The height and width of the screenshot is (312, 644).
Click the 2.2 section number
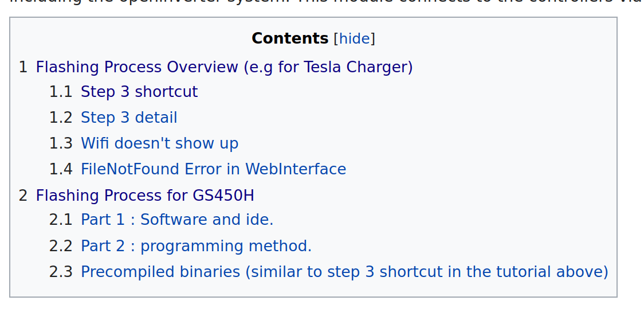point(61,247)
